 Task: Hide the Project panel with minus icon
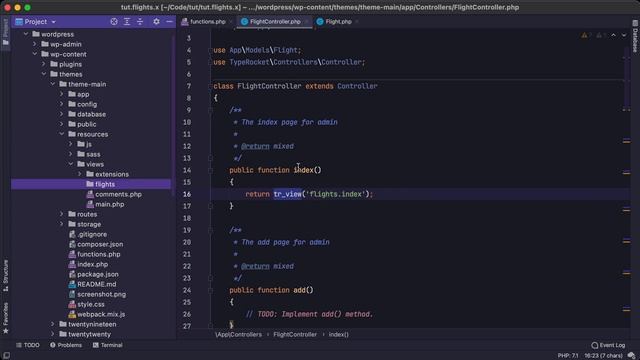(x=169, y=22)
